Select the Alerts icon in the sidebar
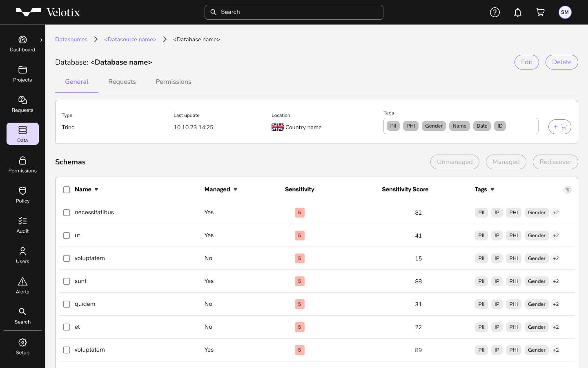Screen dimensions: 588x368 tap(22, 285)
